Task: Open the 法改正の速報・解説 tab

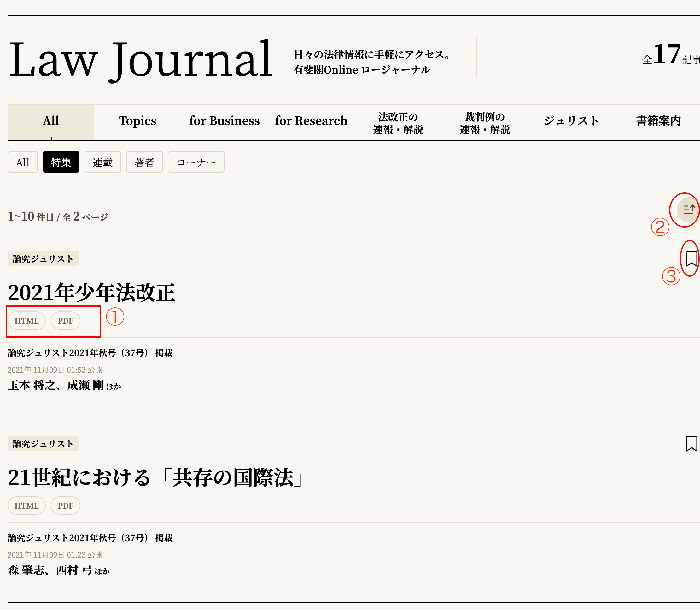Action: tap(398, 123)
